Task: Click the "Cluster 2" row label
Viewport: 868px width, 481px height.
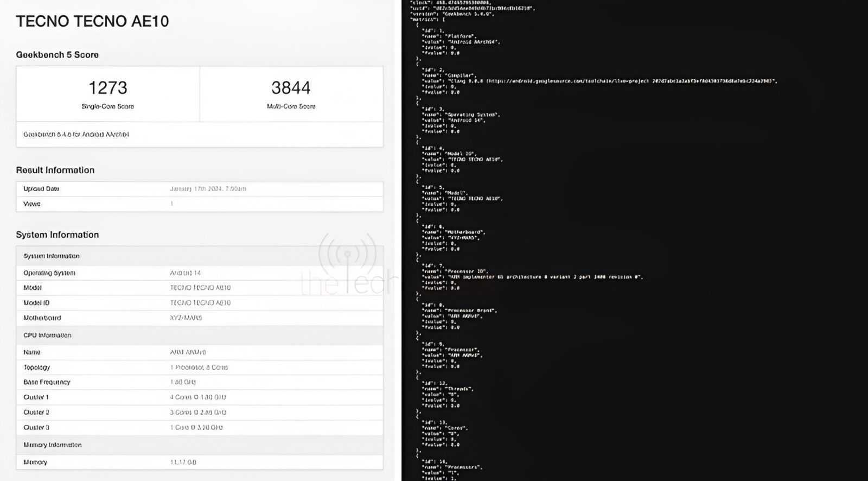Action: [36, 413]
